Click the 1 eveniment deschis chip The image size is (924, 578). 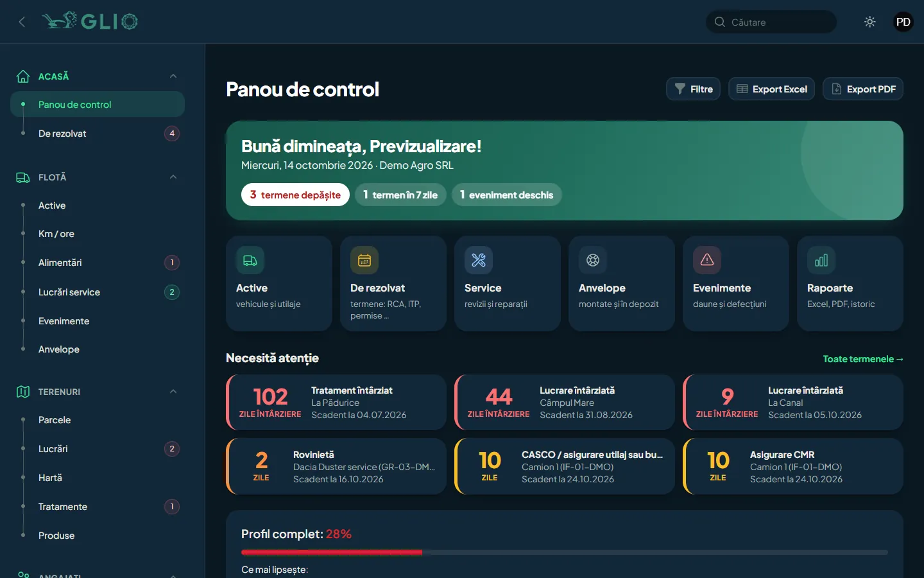point(507,195)
